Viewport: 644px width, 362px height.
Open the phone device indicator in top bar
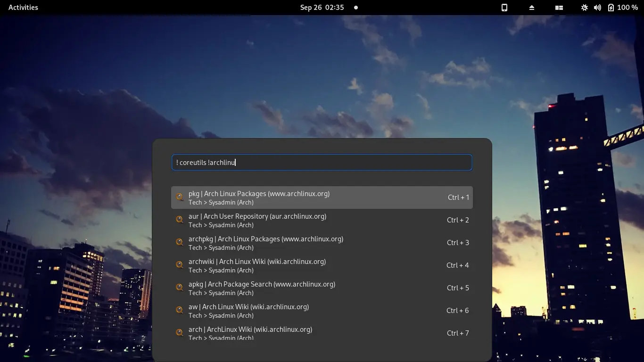pos(504,8)
